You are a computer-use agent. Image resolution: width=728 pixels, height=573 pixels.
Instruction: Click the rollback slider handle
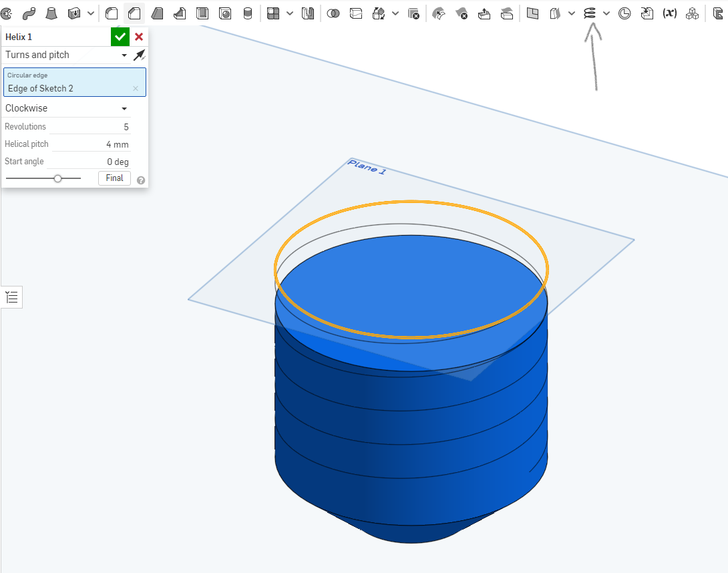pyautogui.click(x=57, y=178)
